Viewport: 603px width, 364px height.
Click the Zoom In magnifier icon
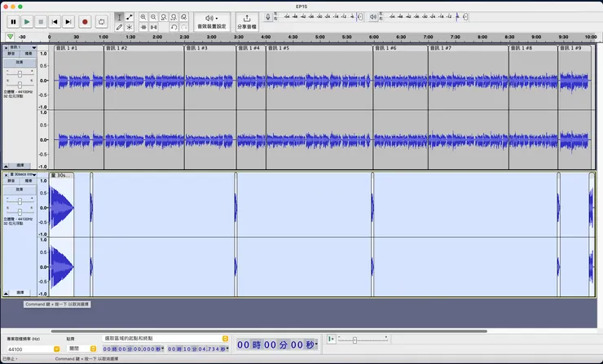[143, 16]
